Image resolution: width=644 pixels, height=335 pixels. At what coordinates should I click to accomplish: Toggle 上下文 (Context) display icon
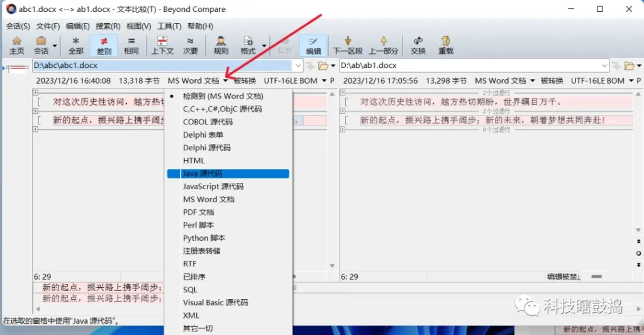[163, 45]
